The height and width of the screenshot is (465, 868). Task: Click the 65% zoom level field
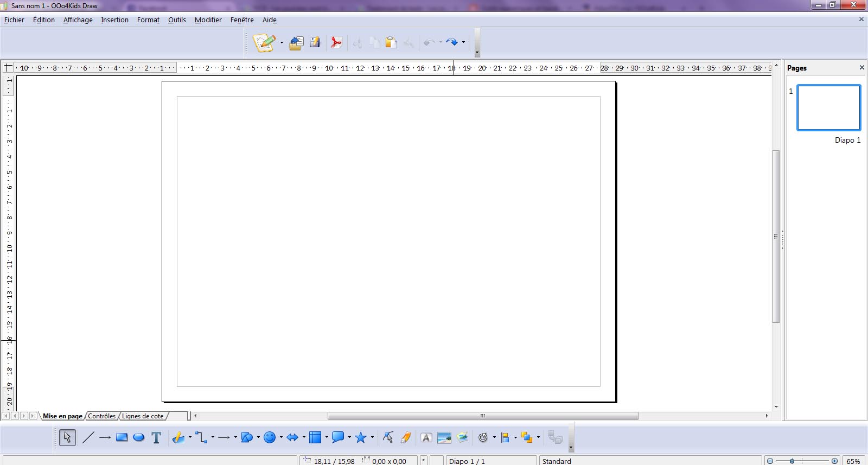(853, 461)
